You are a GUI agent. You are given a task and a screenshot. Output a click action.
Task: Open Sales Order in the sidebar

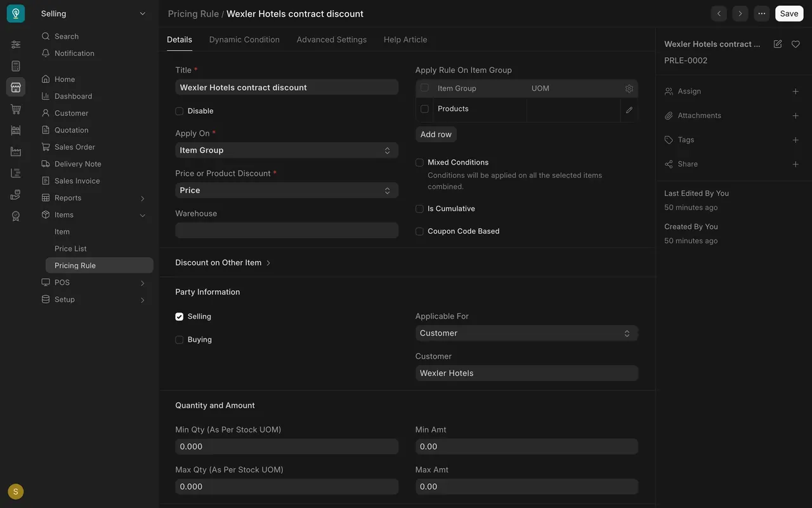coord(75,147)
